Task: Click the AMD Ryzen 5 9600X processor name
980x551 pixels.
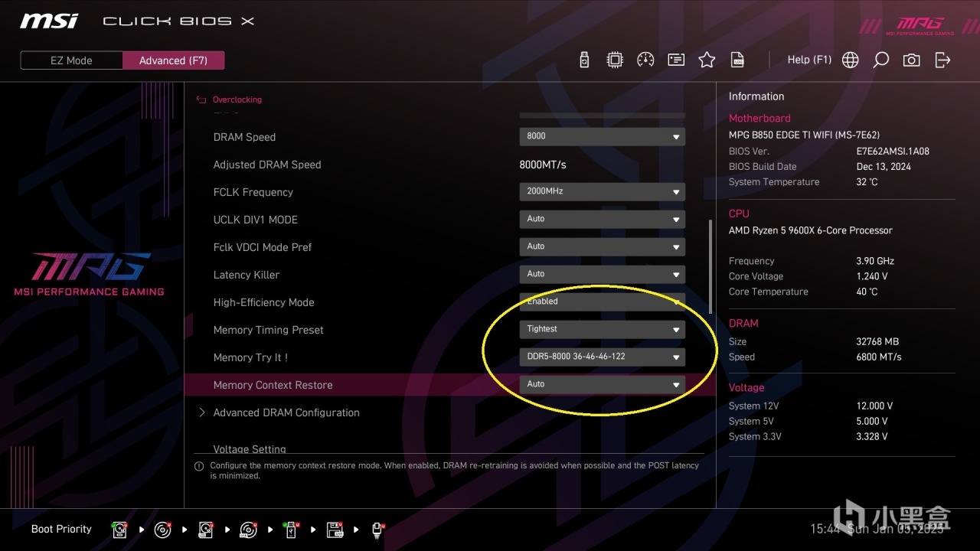Action: point(811,230)
